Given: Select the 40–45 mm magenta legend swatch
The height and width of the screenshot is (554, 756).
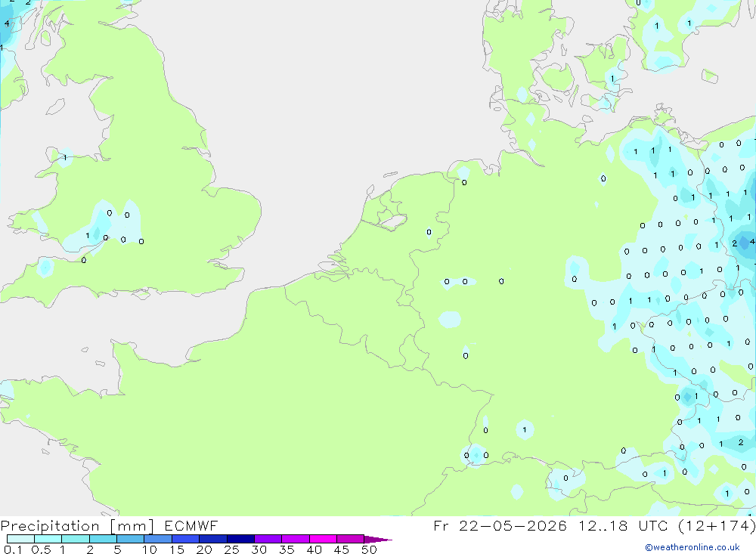Looking at the screenshot, I should [x=323, y=539].
